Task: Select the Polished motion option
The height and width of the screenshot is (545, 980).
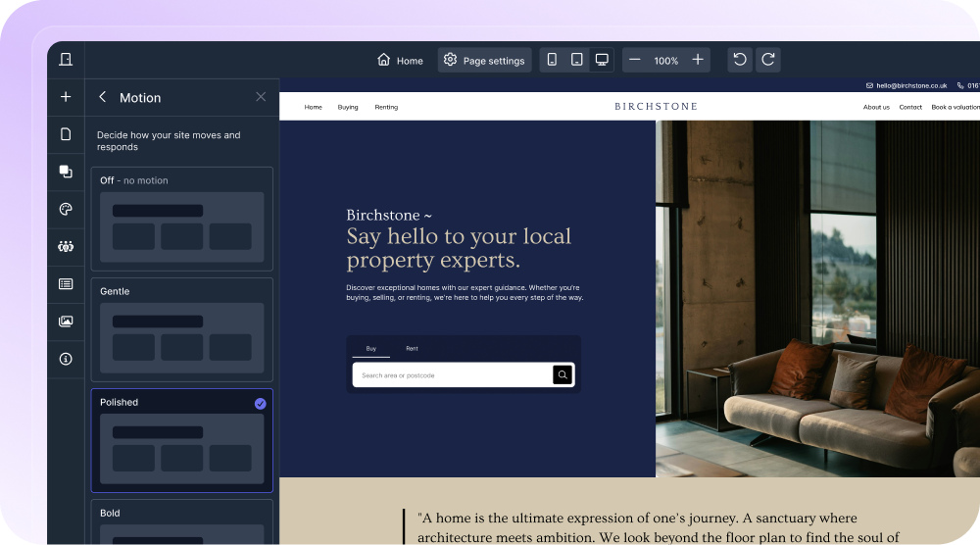Action: point(182,441)
